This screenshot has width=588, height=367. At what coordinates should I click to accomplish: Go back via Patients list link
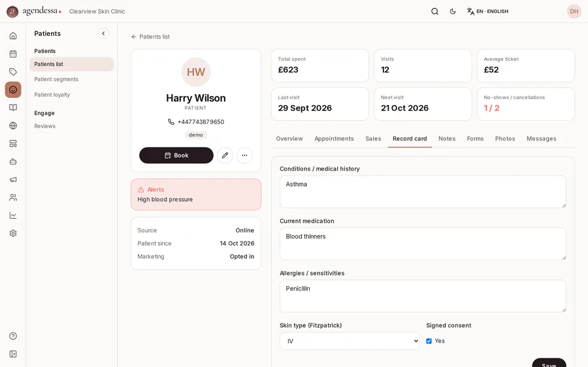point(150,37)
